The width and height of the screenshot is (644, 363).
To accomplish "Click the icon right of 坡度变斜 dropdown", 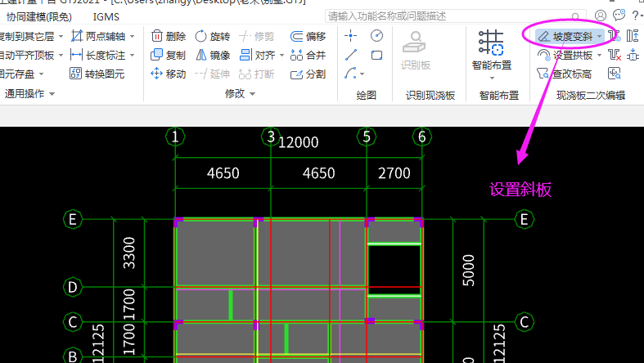I will click(x=614, y=36).
